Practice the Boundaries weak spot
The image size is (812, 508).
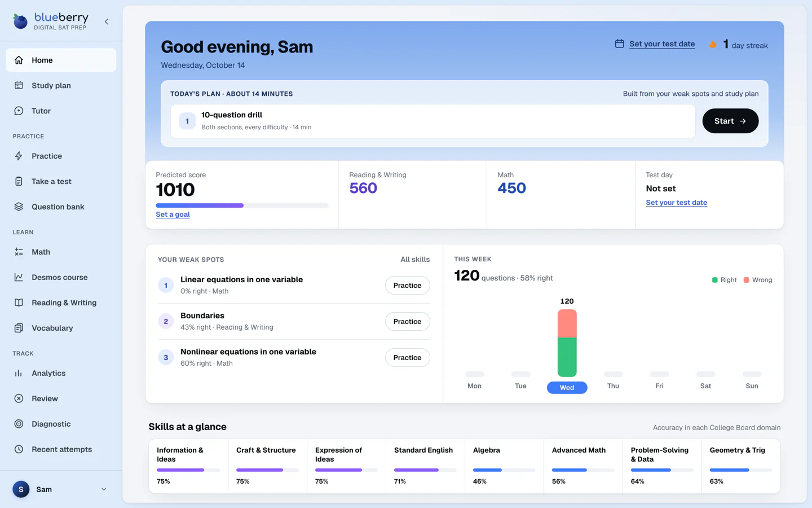tap(407, 322)
